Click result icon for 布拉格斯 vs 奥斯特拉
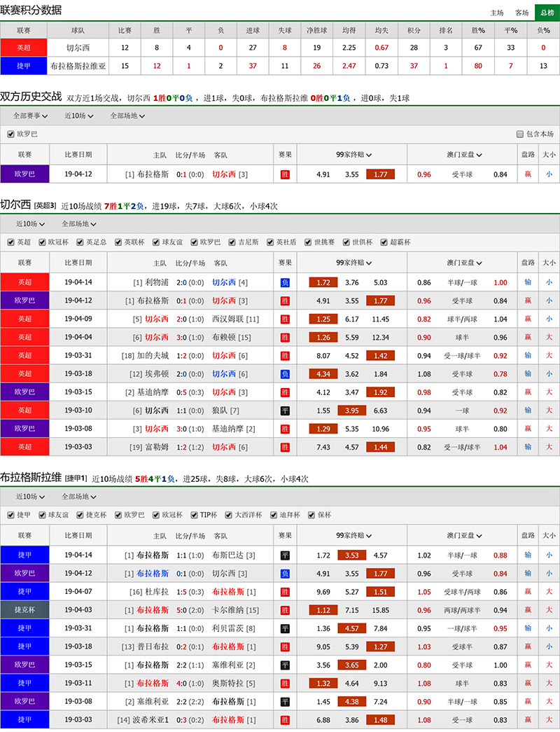The height and width of the screenshot is (732, 560). [285, 684]
